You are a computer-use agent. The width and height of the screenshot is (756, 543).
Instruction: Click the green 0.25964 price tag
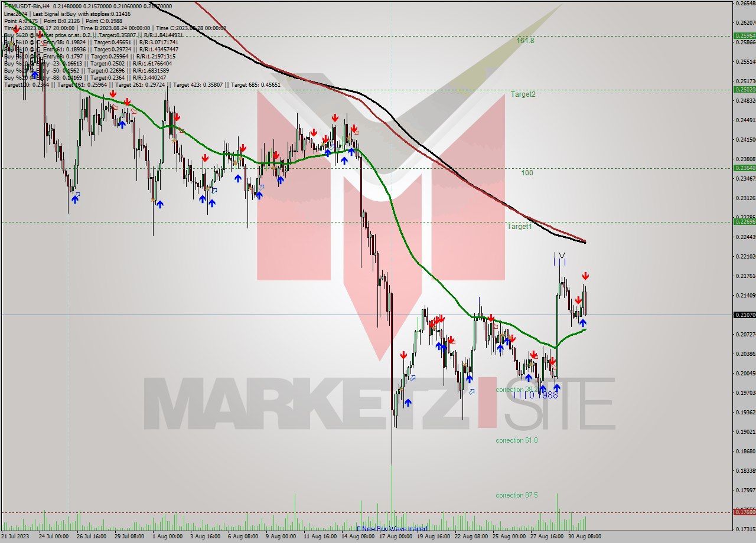[x=744, y=35]
